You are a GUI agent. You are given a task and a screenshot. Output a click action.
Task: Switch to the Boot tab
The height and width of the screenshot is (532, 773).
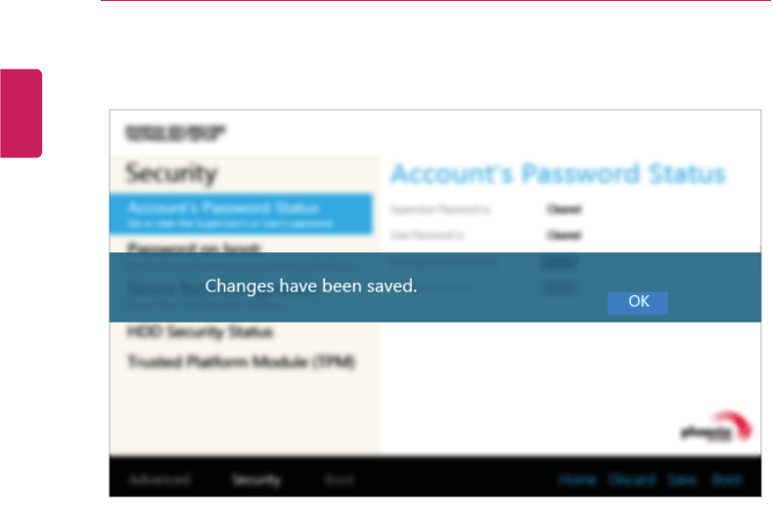coord(340,479)
